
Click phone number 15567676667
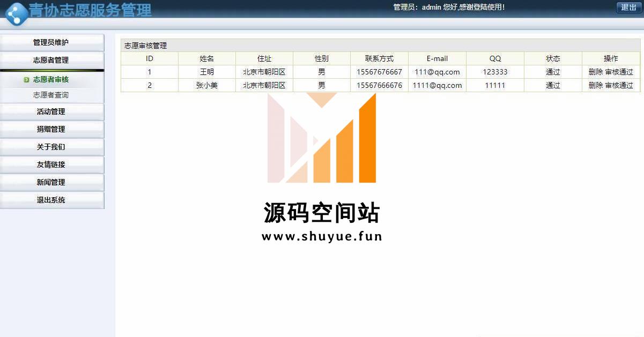click(380, 72)
